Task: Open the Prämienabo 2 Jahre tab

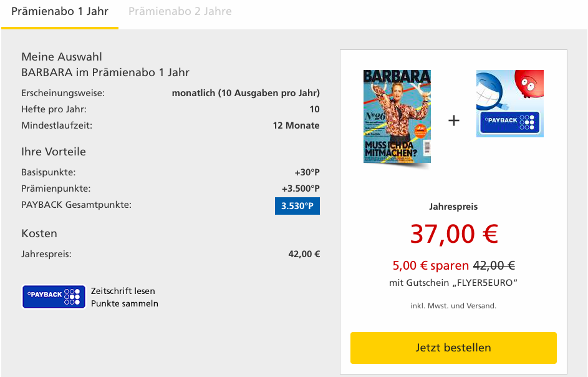Action: [180, 12]
